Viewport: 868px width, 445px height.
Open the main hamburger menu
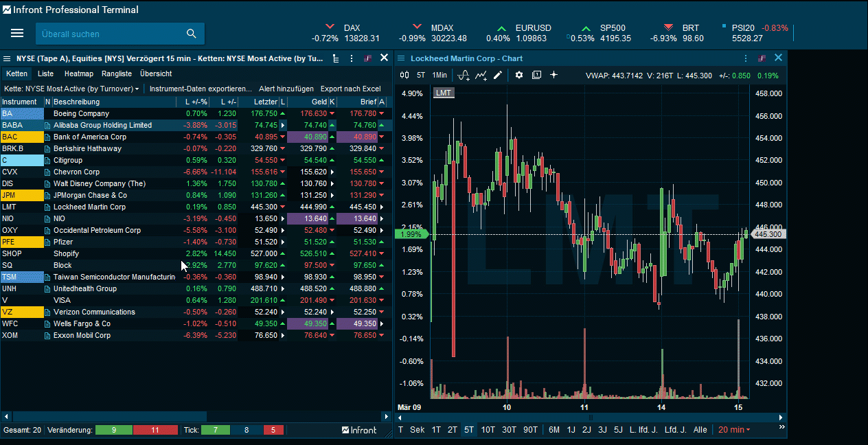(x=17, y=34)
